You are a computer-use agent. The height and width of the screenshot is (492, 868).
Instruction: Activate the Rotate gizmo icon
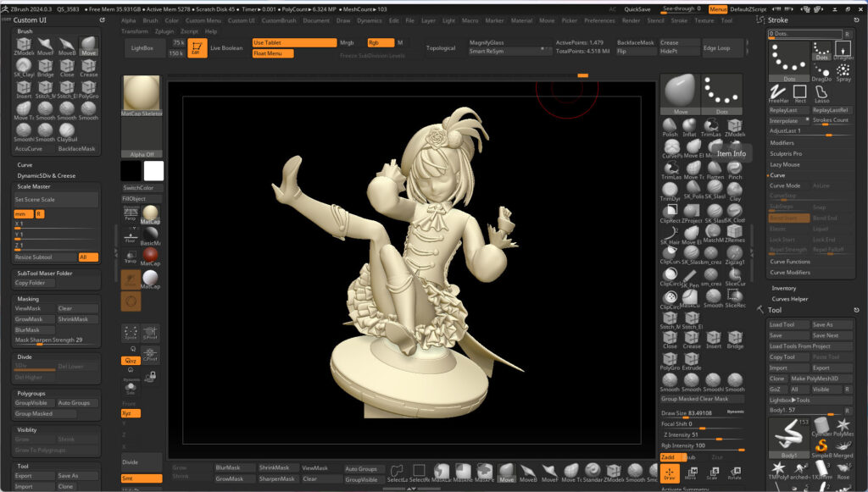(x=734, y=473)
